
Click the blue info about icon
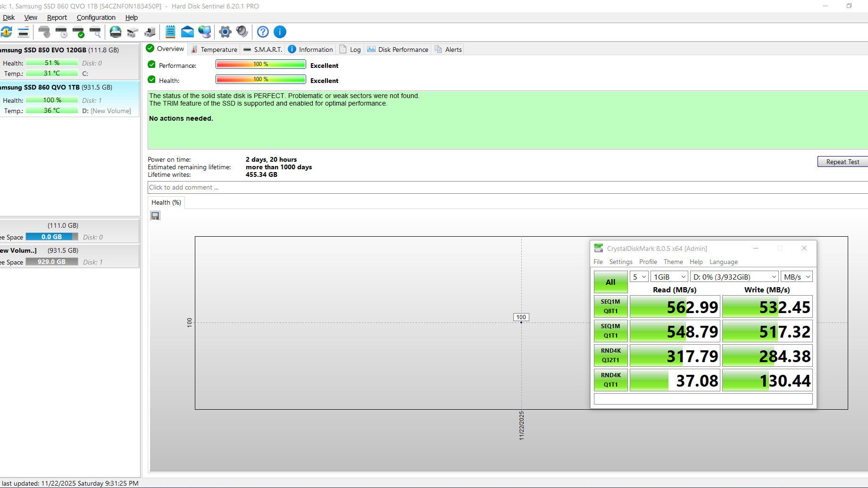(280, 32)
